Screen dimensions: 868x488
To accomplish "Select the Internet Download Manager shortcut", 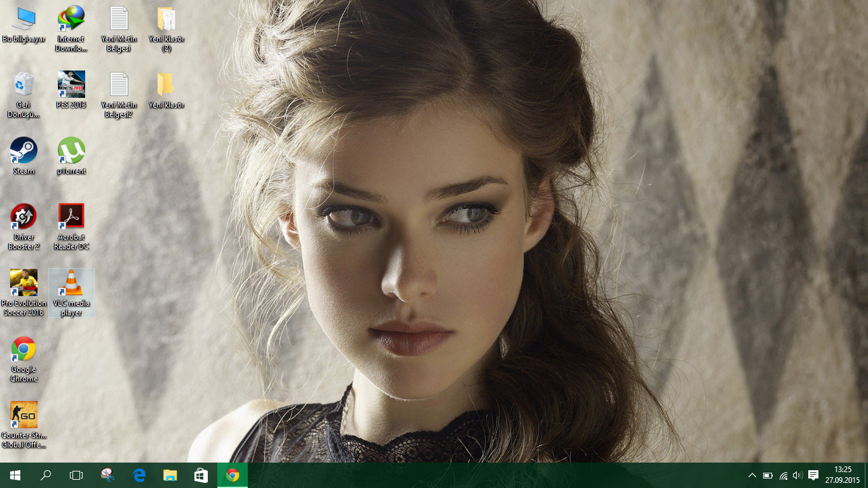I will pyautogui.click(x=71, y=29).
